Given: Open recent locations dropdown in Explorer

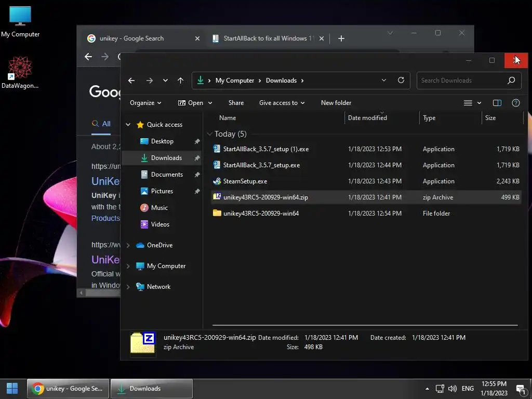Looking at the screenshot, I should click(x=165, y=81).
